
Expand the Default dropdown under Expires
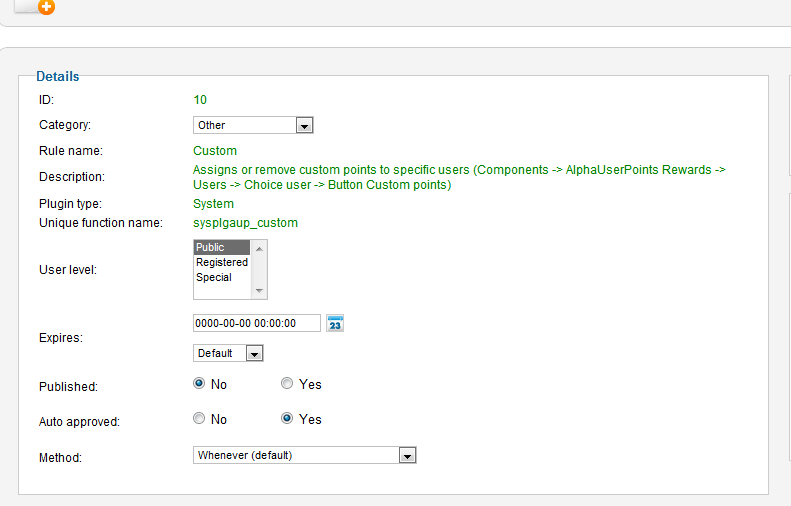coord(228,353)
